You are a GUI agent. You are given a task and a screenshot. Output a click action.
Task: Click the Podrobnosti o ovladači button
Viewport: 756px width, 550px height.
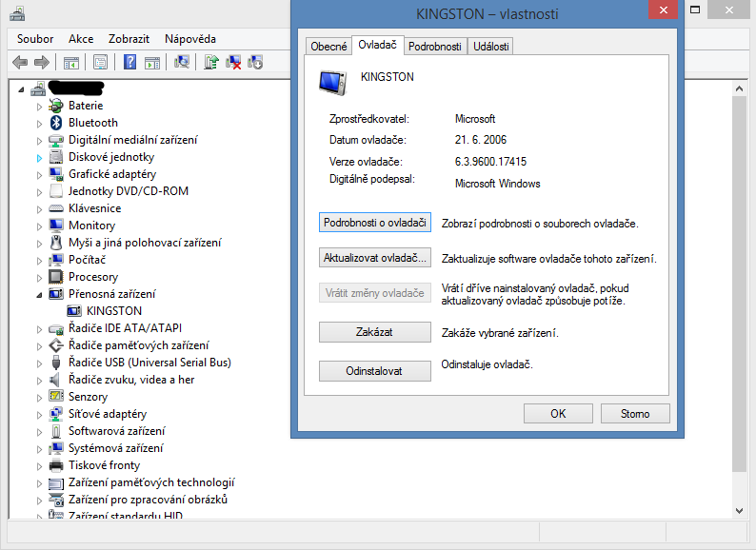point(374,223)
